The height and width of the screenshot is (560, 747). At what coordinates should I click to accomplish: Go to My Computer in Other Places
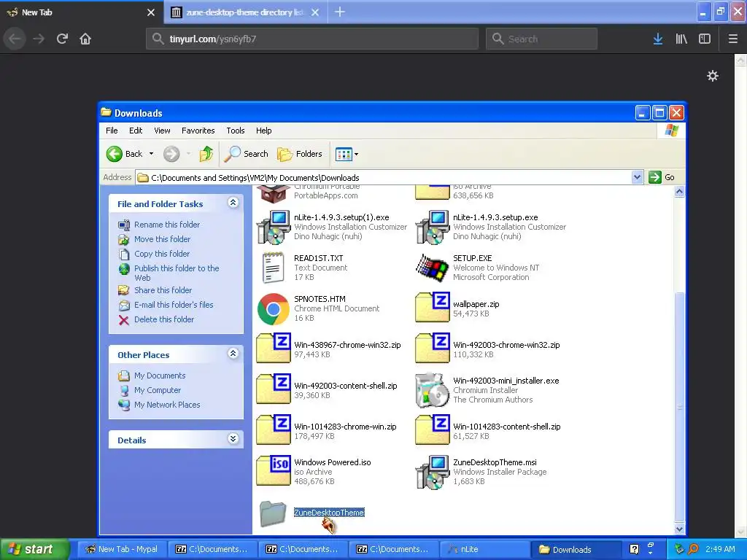tap(158, 390)
